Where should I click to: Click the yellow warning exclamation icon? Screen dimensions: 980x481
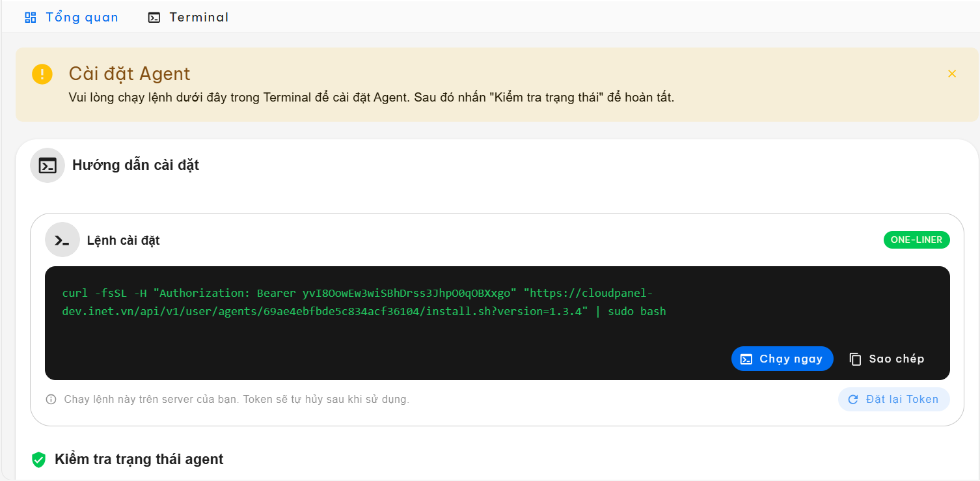(x=42, y=74)
